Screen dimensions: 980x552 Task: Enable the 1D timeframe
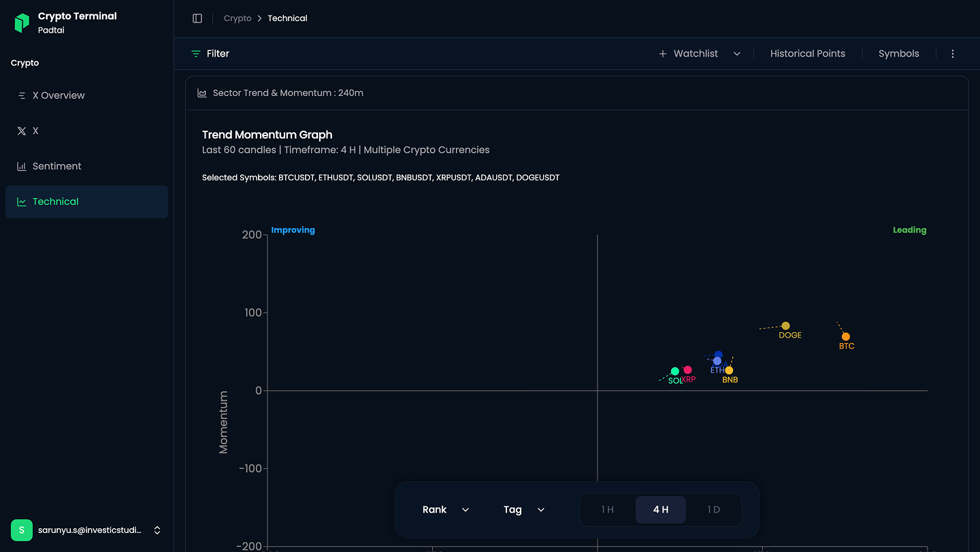click(714, 509)
